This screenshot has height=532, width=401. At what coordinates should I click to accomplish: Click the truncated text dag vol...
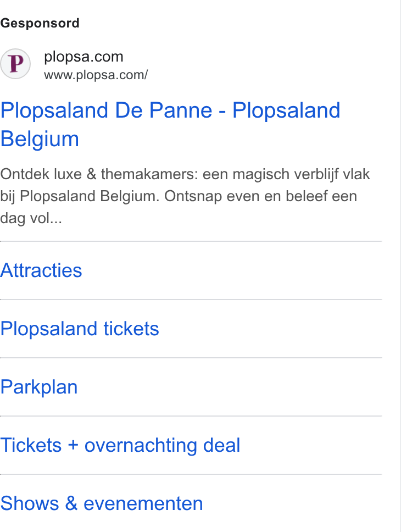tap(31, 218)
